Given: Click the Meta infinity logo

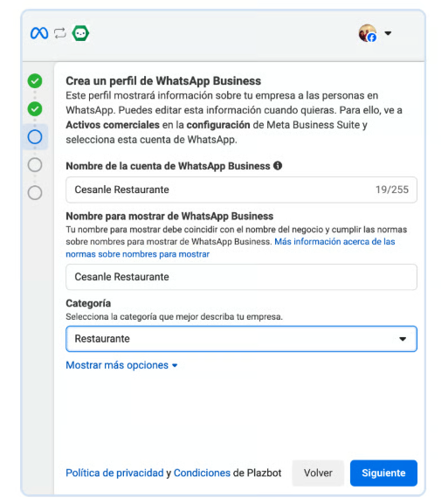Looking at the screenshot, I should [x=39, y=33].
